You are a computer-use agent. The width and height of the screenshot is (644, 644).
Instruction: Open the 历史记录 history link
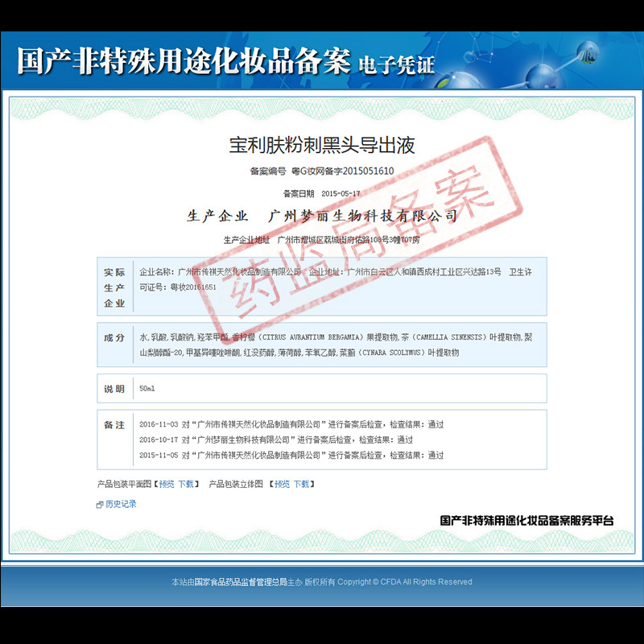click(x=121, y=504)
